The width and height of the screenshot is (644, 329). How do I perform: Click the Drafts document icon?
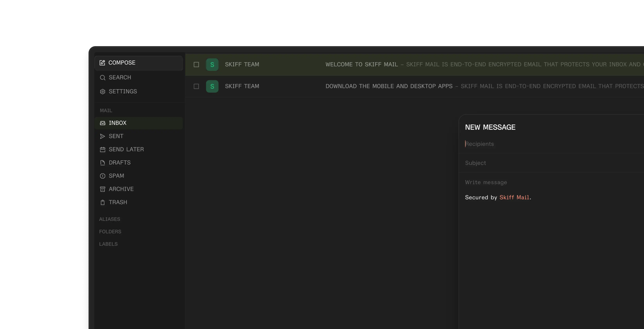pyautogui.click(x=103, y=163)
